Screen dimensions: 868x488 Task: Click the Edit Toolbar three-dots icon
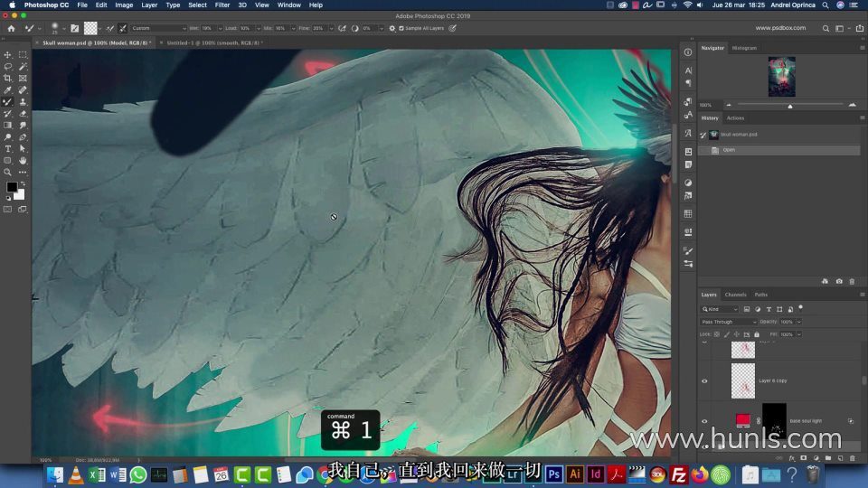23,172
